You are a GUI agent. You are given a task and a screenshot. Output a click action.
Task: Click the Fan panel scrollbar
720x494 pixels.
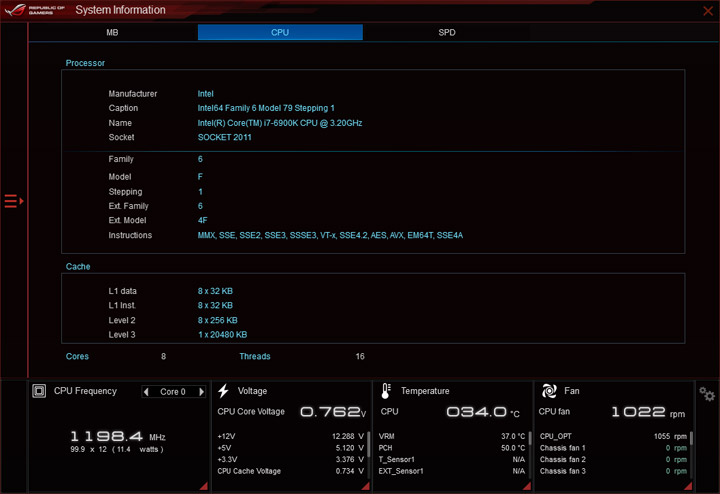click(x=691, y=438)
